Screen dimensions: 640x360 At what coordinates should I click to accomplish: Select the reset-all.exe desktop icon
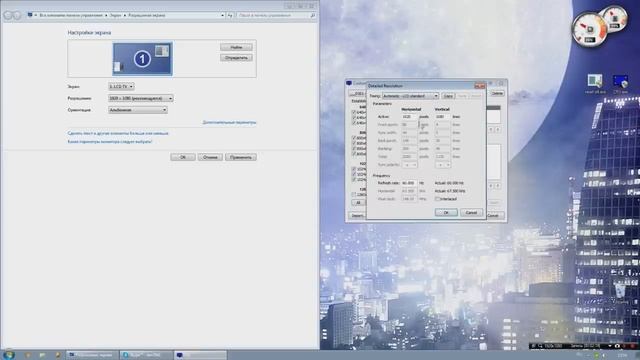coord(595,84)
